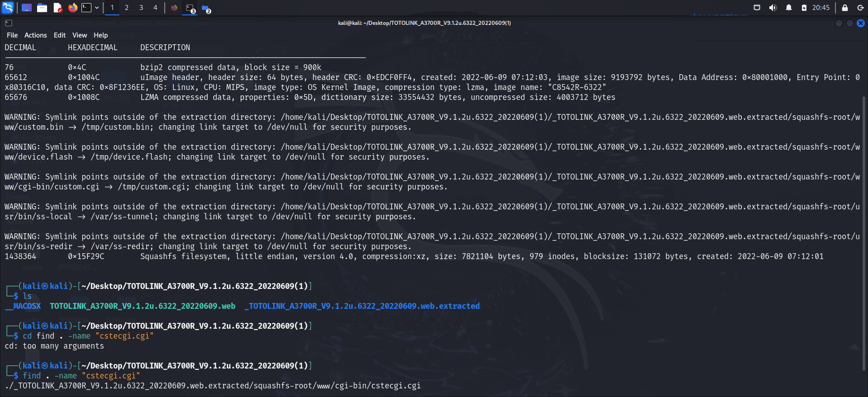Screen dimensions: 868x397
Task: Click the decimal offset 1438364
Action: pyautogui.click(x=20, y=256)
